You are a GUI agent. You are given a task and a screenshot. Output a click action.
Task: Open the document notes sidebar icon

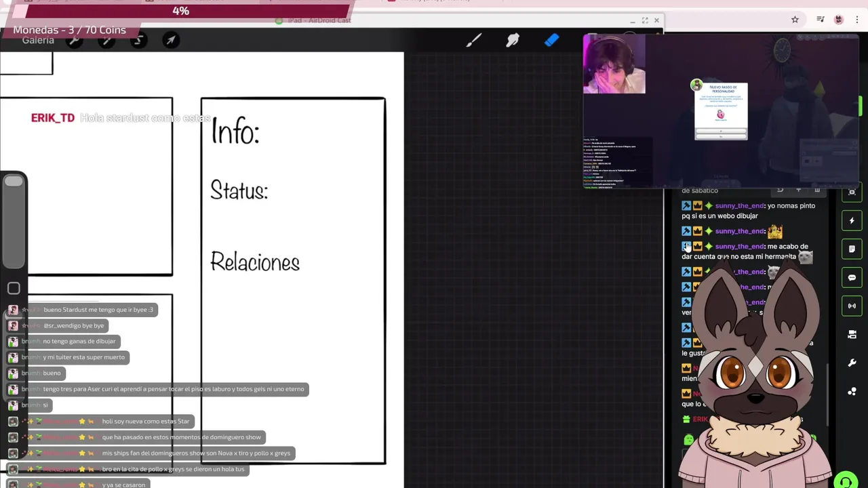click(x=852, y=249)
